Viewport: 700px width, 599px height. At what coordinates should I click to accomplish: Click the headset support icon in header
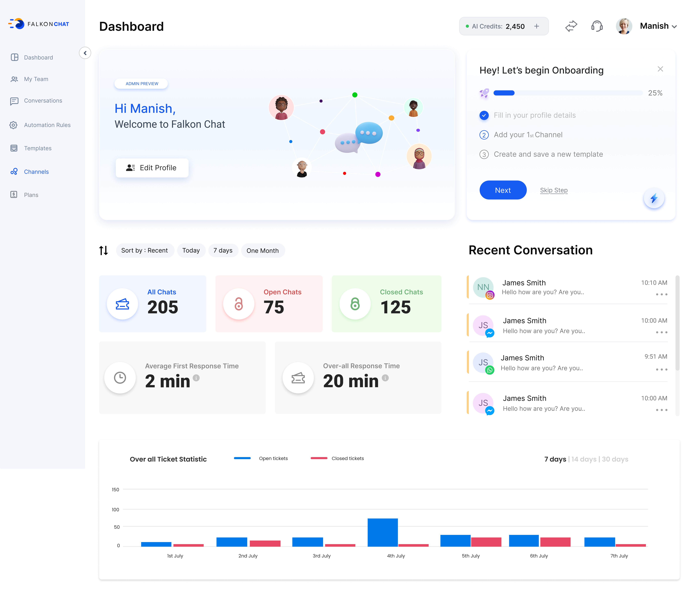(597, 26)
